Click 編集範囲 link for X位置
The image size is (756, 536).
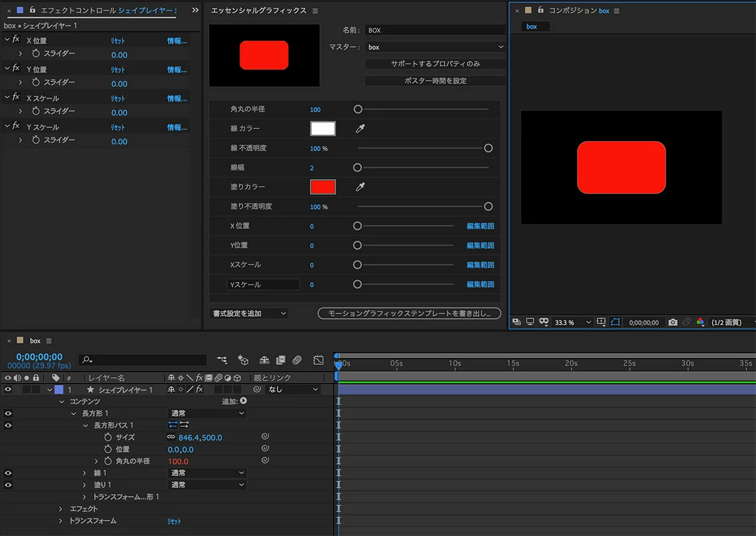480,226
